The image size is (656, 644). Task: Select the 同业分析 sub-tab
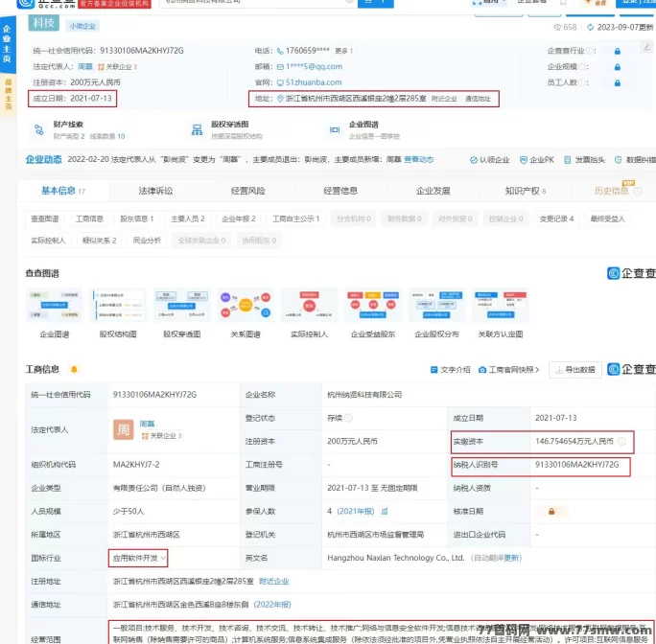click(147, 241)
